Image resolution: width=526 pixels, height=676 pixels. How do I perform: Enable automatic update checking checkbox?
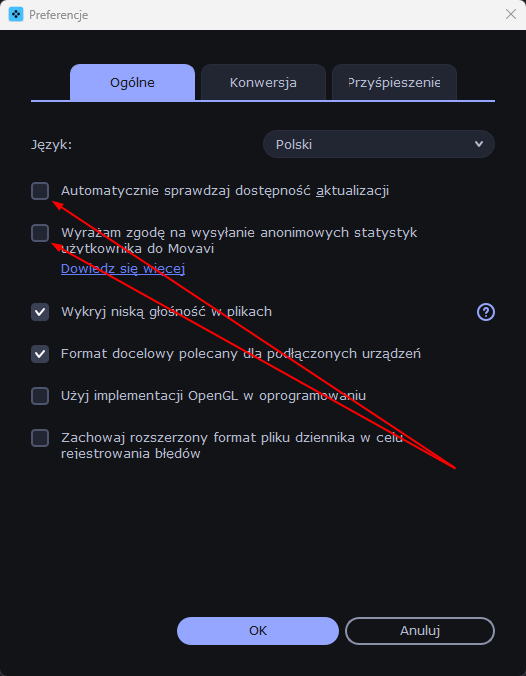(40, 191)
